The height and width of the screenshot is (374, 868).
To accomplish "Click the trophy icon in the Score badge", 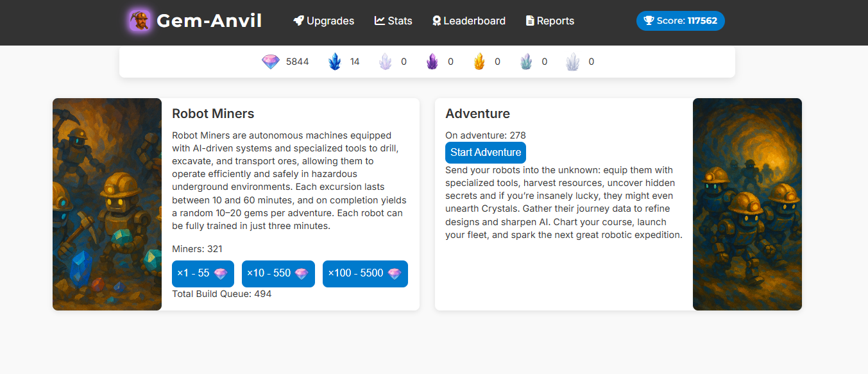I will coord(649,21).
